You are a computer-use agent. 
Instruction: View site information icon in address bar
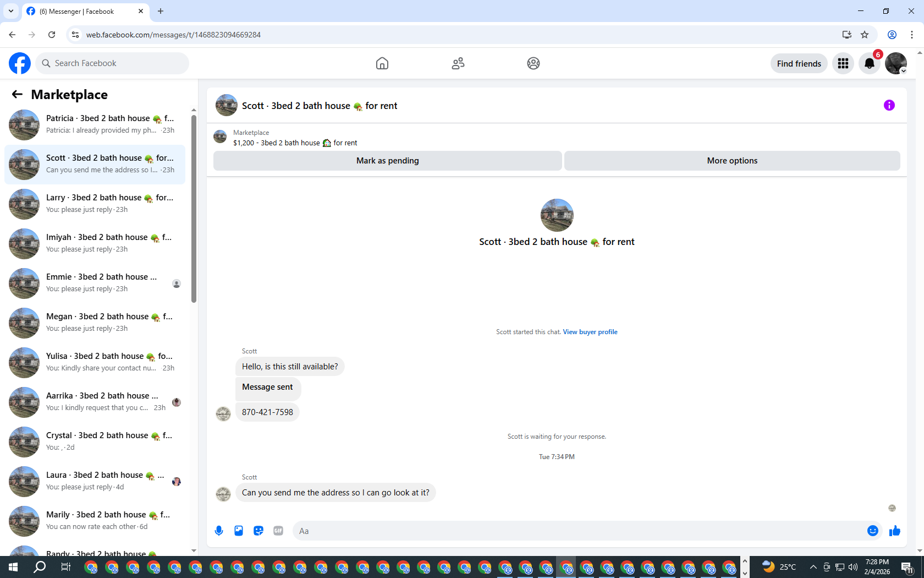click(x=75, y=35)
